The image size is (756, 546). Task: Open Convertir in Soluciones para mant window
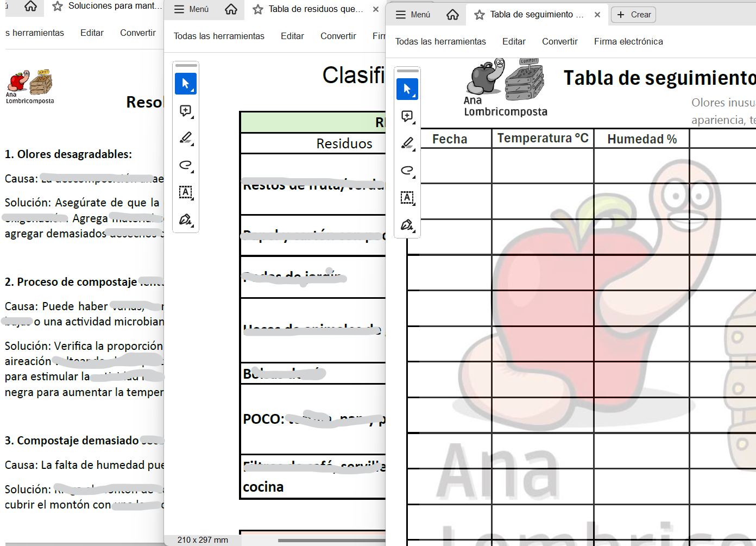click(138, 33)
